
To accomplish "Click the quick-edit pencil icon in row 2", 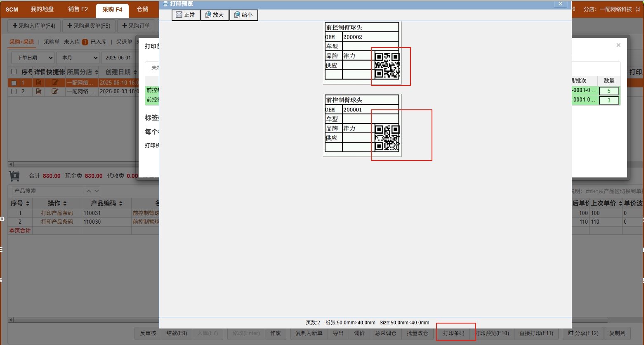I will point(55,91).
